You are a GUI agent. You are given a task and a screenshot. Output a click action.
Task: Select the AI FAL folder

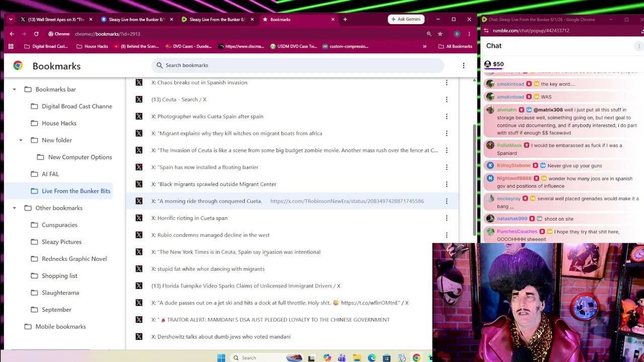[44, 174]
